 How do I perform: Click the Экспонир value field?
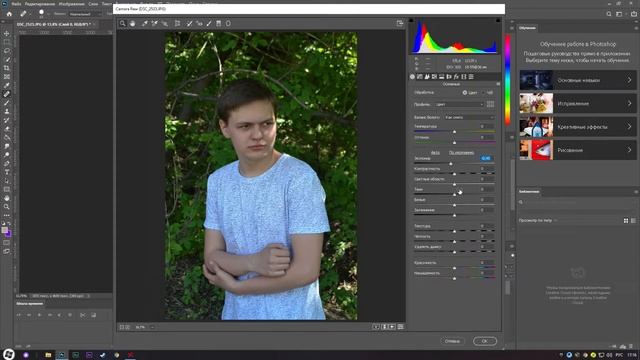(x=486, y=158)
